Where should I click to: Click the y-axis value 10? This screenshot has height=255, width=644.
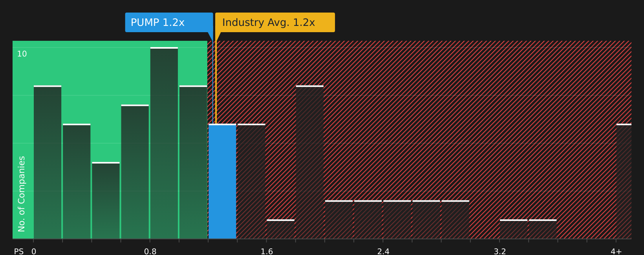(x=22, y=54)
